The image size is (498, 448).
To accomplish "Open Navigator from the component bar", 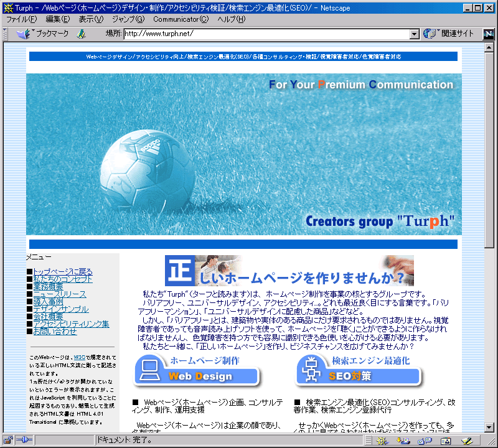I will [382, 441].
